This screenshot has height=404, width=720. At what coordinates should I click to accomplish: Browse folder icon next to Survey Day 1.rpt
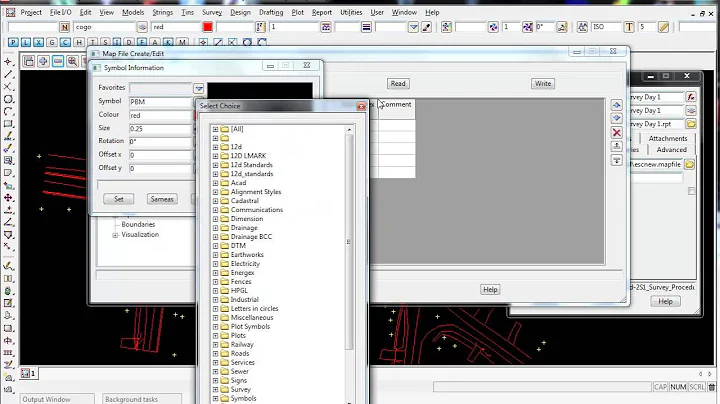pyautogui.click(x=691, y=124)
